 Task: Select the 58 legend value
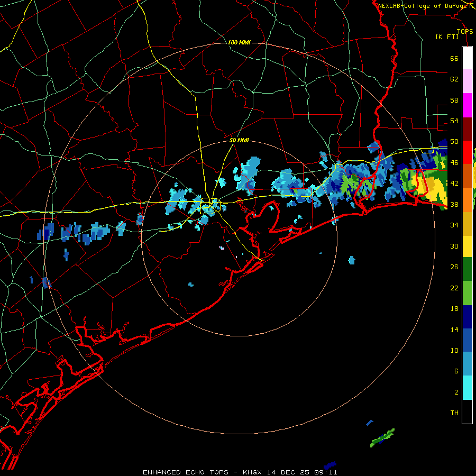[x=454, y=100]
